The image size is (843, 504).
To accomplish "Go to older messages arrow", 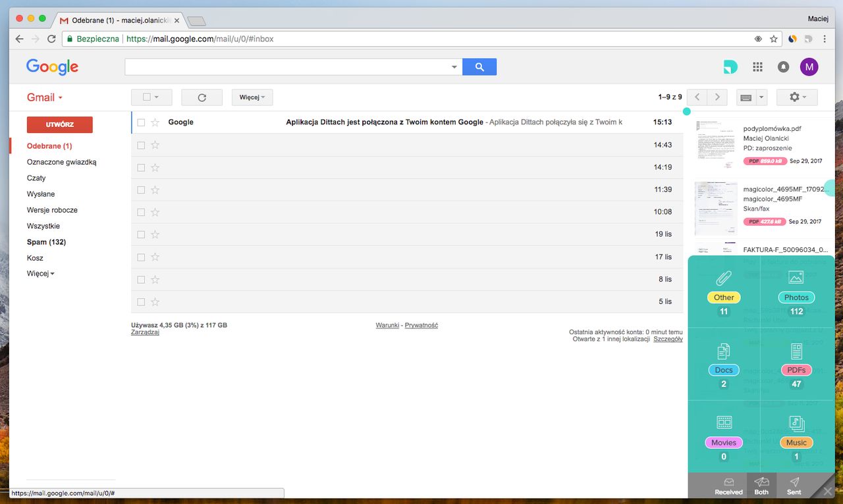I will [x=717, y=97].
